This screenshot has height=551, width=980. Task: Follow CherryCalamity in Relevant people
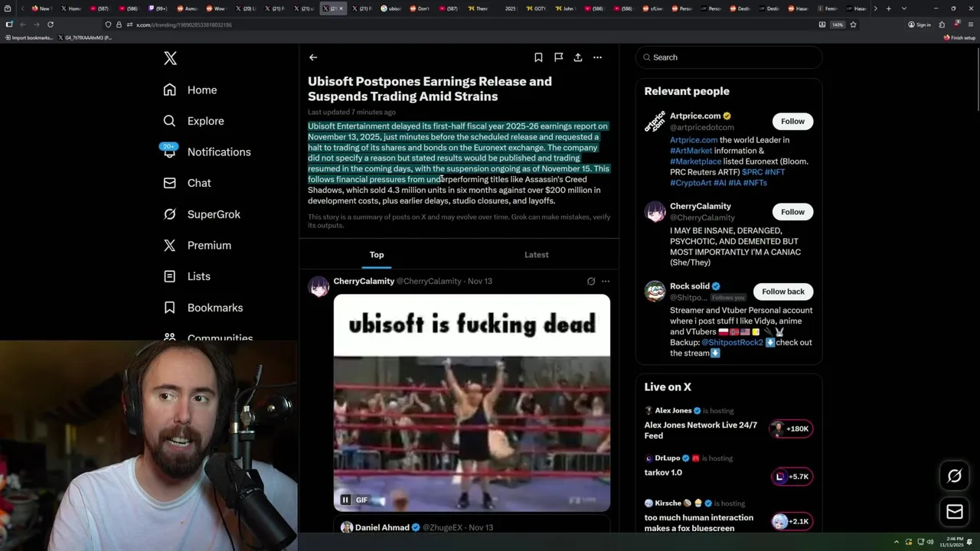click(792, 211)
